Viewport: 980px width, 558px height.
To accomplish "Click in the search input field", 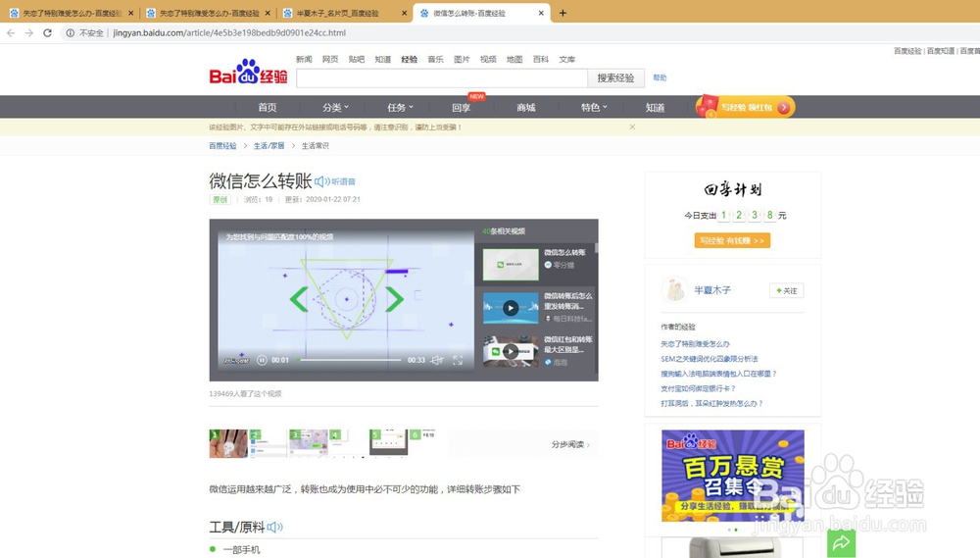I will pos(442,77).
